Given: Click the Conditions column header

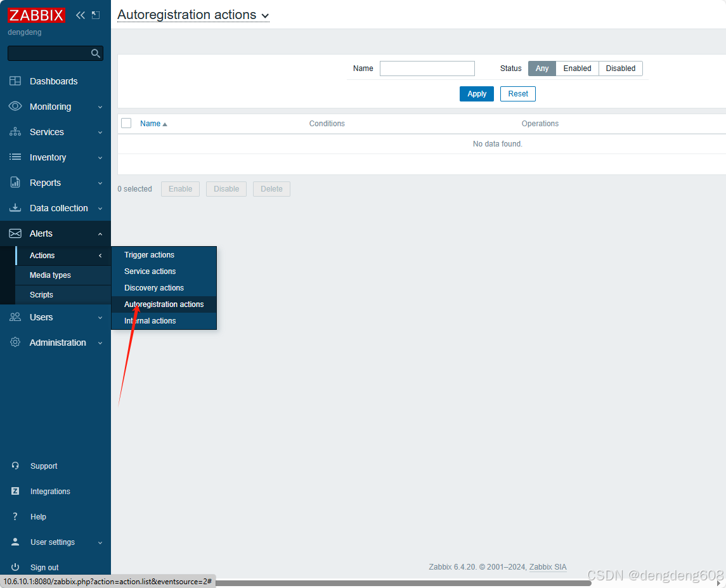Looking at the screenshot, I should [327, 123].
